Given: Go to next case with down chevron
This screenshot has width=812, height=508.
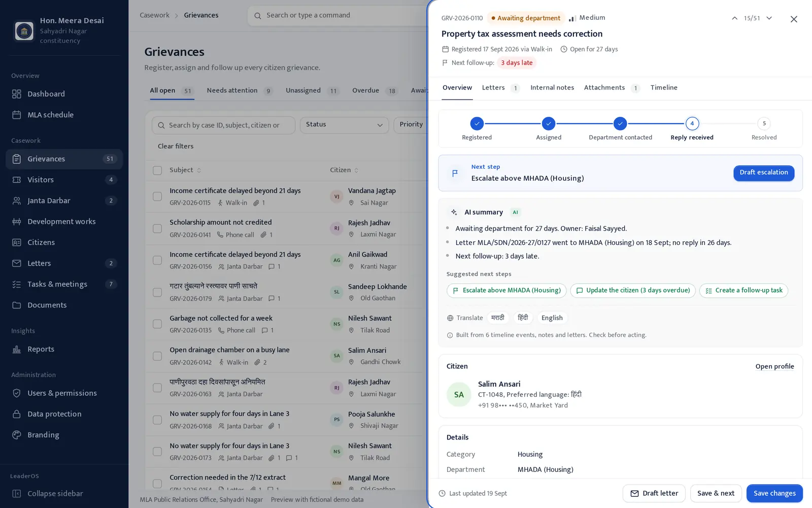Looking at the screenshot, I should point(769,18).
